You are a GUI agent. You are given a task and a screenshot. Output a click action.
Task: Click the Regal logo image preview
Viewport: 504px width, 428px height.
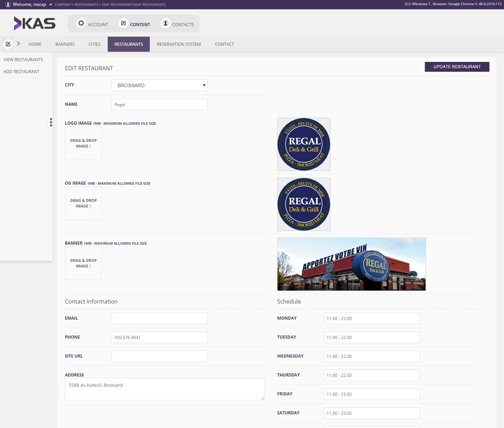point(304,144)
